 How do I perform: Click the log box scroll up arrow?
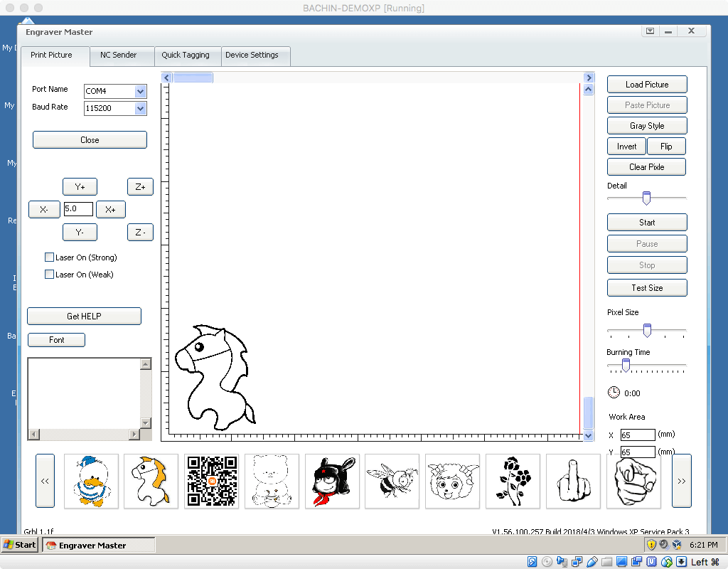click(x=146, y=364)
